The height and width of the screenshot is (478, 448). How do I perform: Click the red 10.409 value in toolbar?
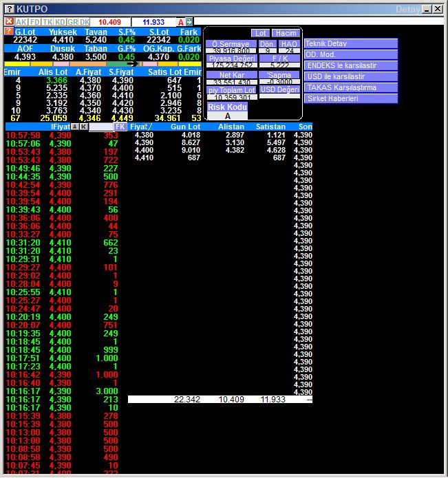pyautogui.click(x=110, y=22)
